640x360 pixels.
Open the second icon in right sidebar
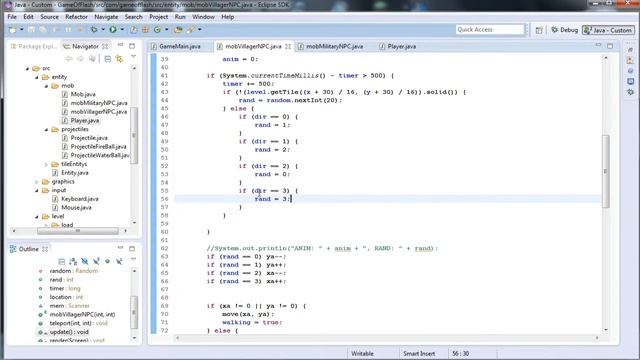(631, 60)
